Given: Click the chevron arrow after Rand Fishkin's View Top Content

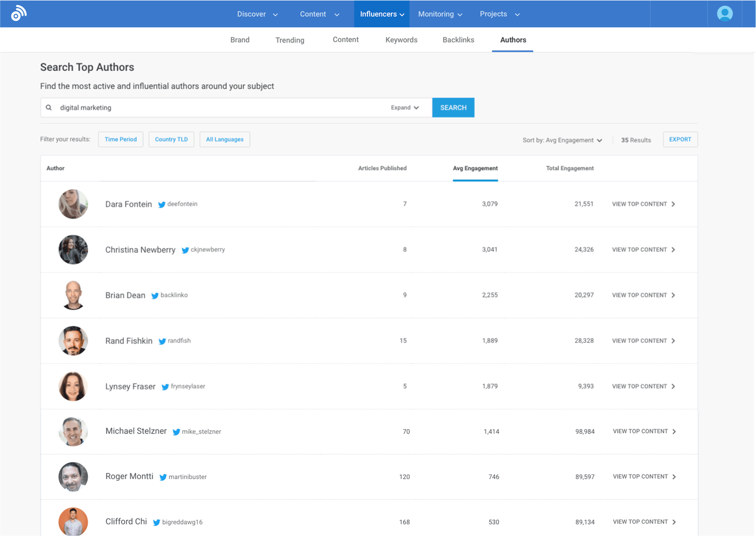Looking at the screenshot, I should [x=673, y=341].
